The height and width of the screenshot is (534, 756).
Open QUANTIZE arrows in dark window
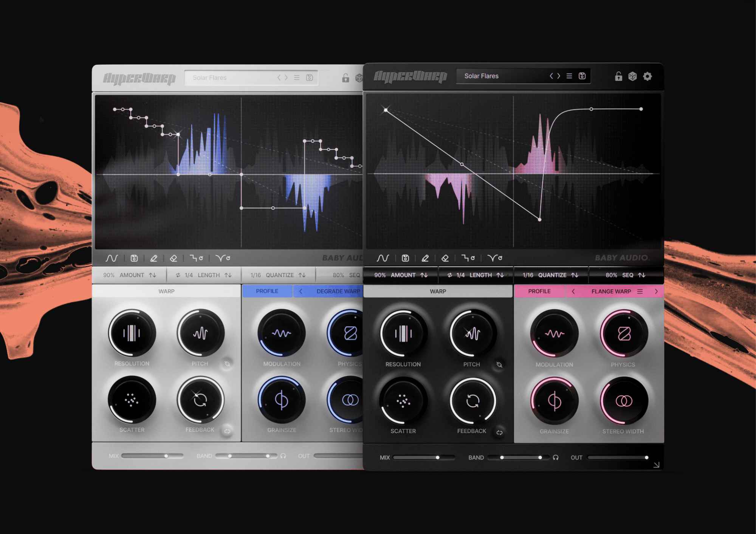(575, 275)
